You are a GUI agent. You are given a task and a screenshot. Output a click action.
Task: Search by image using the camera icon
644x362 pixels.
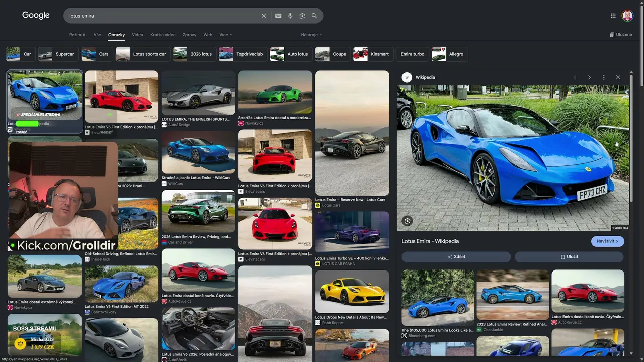coord(302,16)
